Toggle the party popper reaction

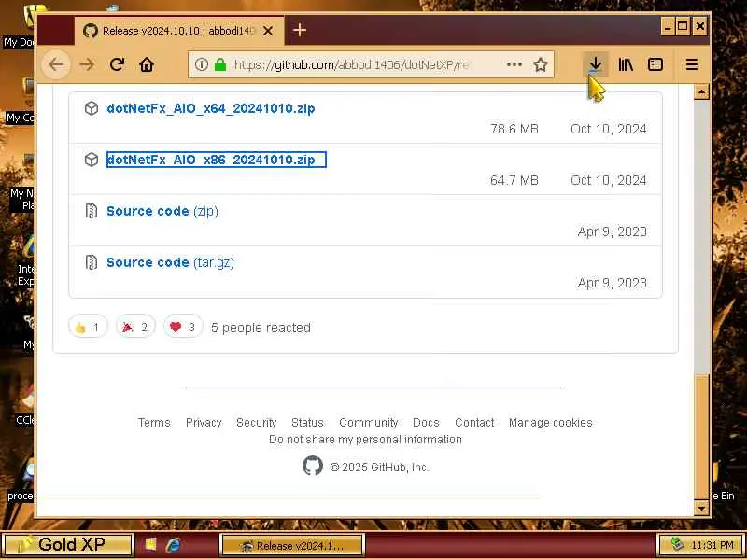click(135, 328)
